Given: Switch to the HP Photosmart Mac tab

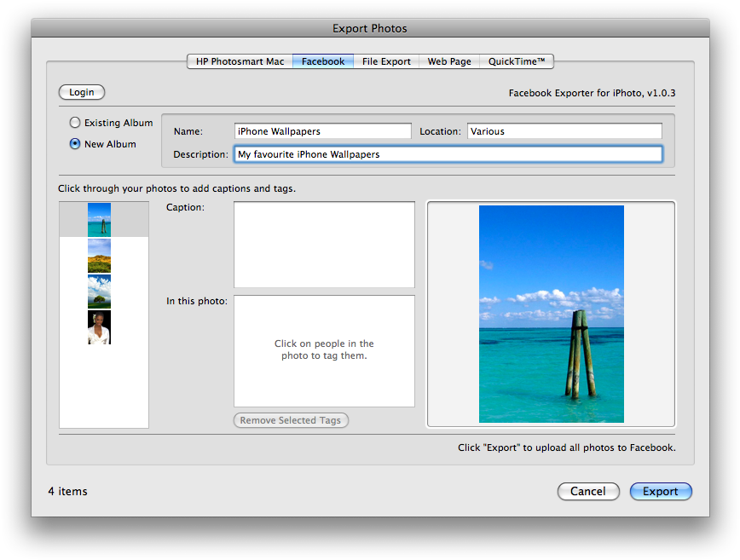Looking at the screenshot, I should click(240, 61).
